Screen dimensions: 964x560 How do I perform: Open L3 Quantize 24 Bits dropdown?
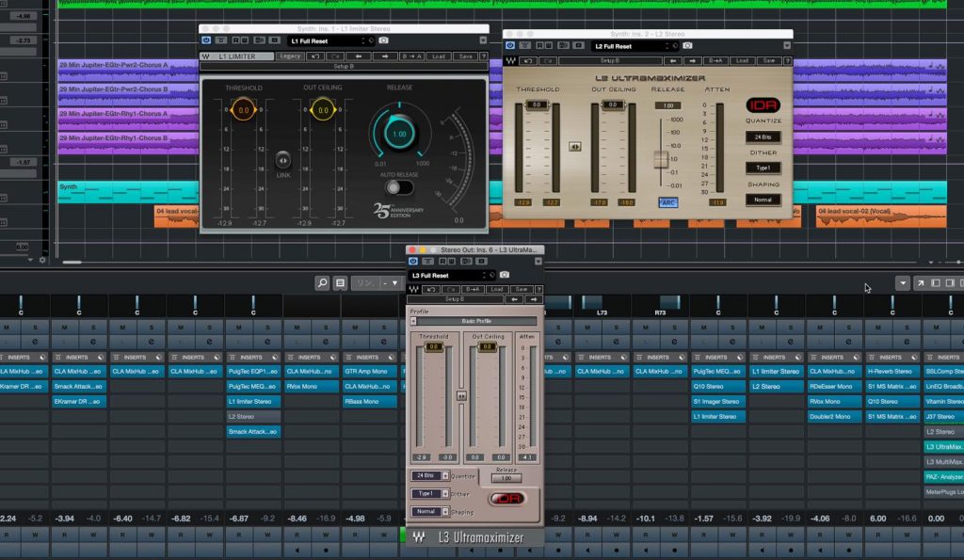pos(429,476)
